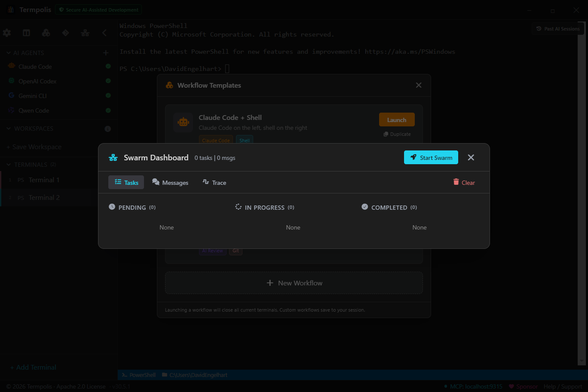The width and height of the screenshot is (588, 392).
Task: Collapse the sidebar with left chevron
Action: pyautogui.click(x=104, y=33)
